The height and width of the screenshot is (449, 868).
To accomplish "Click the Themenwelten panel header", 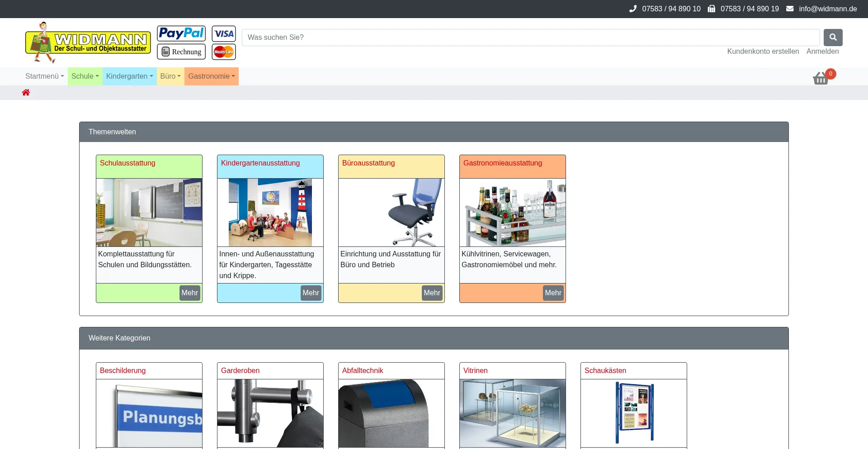I will click(434, 132).
